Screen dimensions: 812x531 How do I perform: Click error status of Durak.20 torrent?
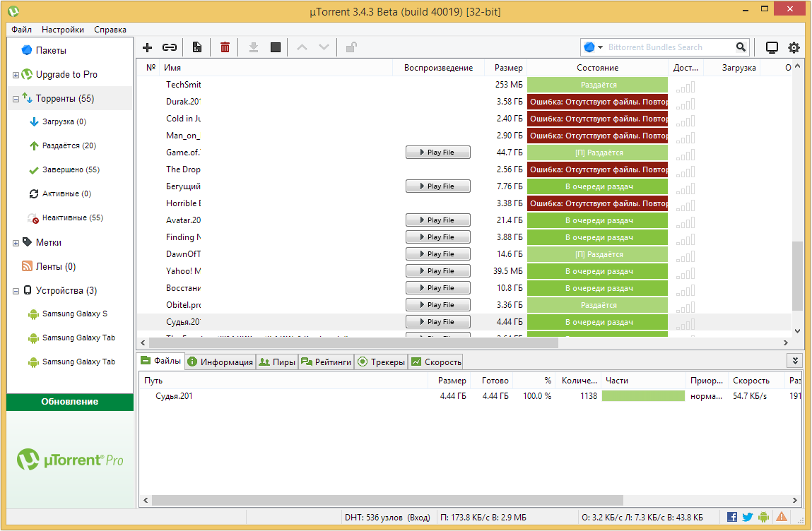pyautogui.click(x=598, y=102)
